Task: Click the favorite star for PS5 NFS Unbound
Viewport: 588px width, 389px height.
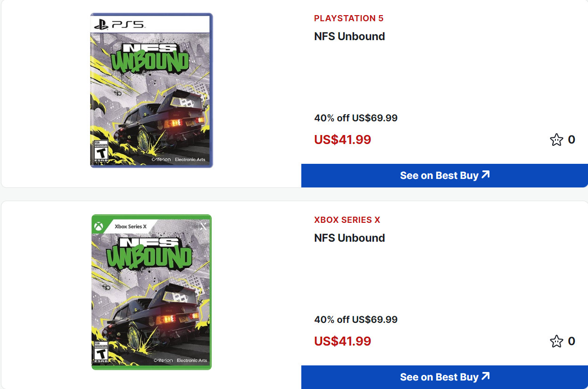Action: pos(556,140)
